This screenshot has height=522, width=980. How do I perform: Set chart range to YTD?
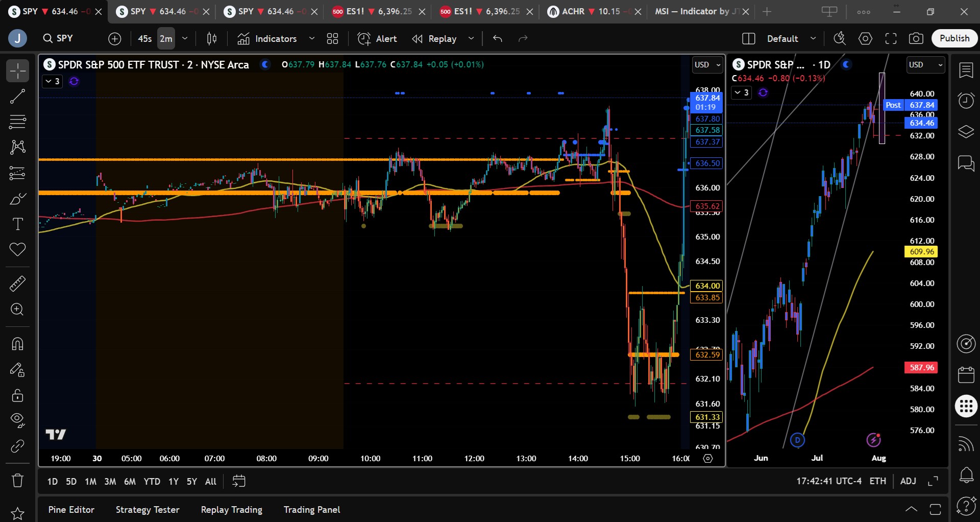click(x=152, y=482)
